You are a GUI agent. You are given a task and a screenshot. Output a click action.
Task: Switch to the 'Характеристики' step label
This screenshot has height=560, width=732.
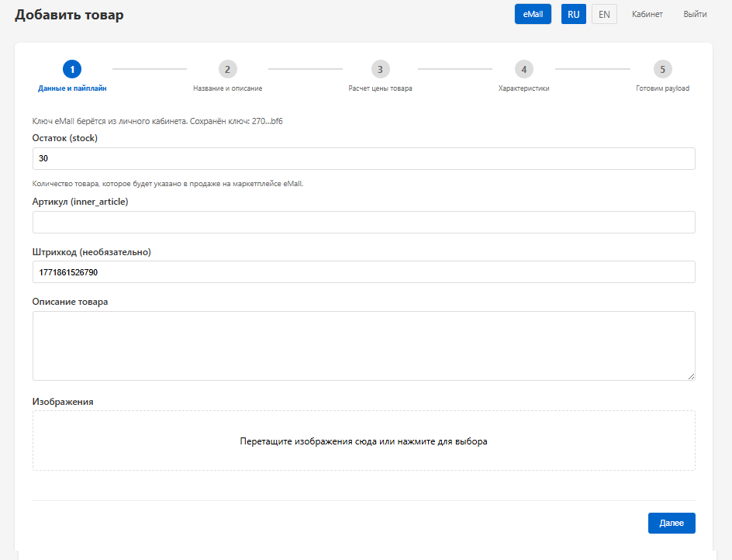(523, 88)
